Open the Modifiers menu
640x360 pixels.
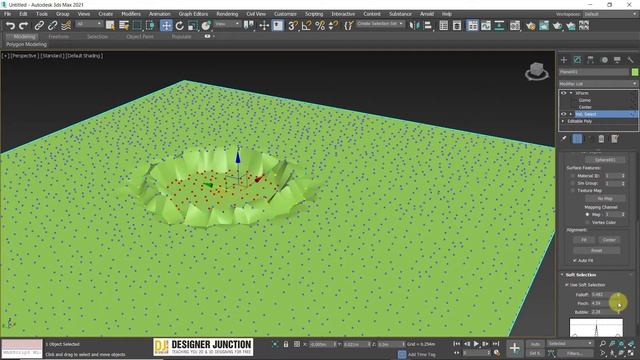(131, 14)
